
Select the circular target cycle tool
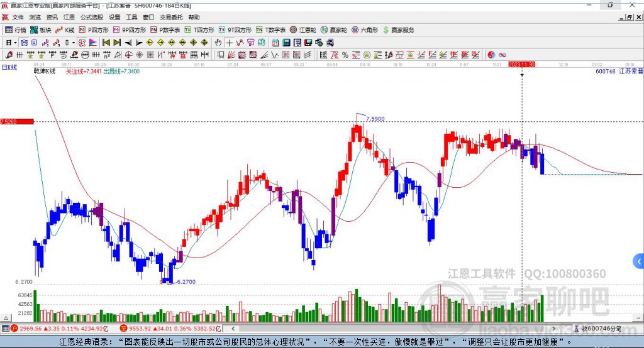click(128, 55)
